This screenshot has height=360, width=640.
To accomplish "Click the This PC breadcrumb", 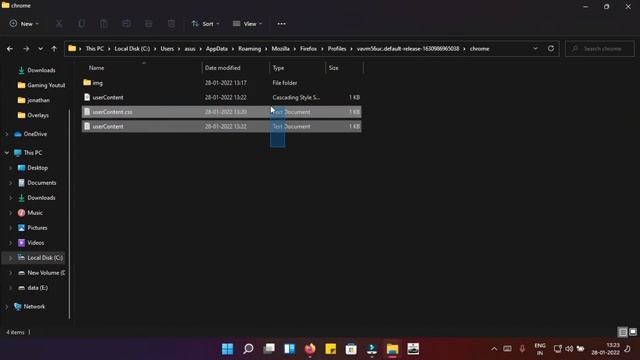I will 95,49.
